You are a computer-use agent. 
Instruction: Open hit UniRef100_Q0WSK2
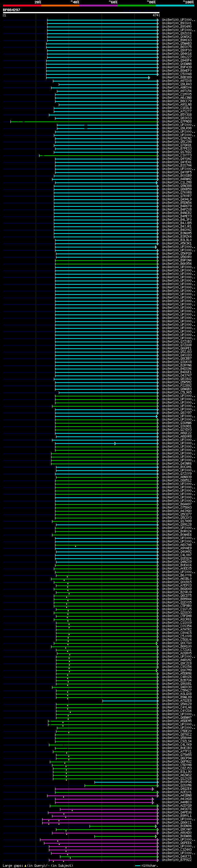tap(176, 37)
